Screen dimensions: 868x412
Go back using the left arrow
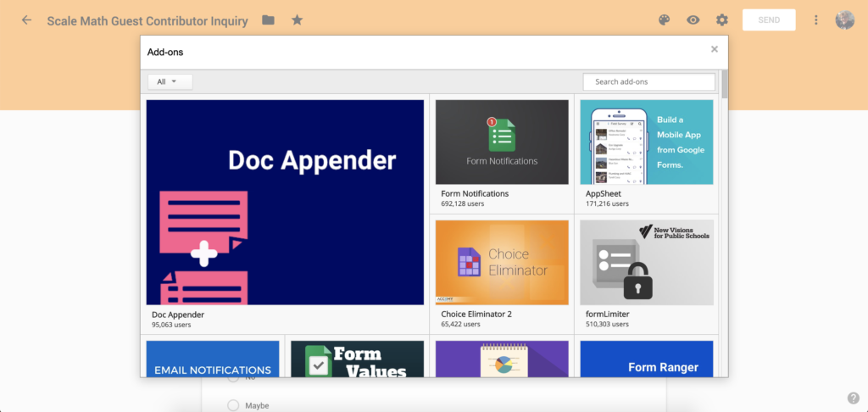(x=26, y=20)
